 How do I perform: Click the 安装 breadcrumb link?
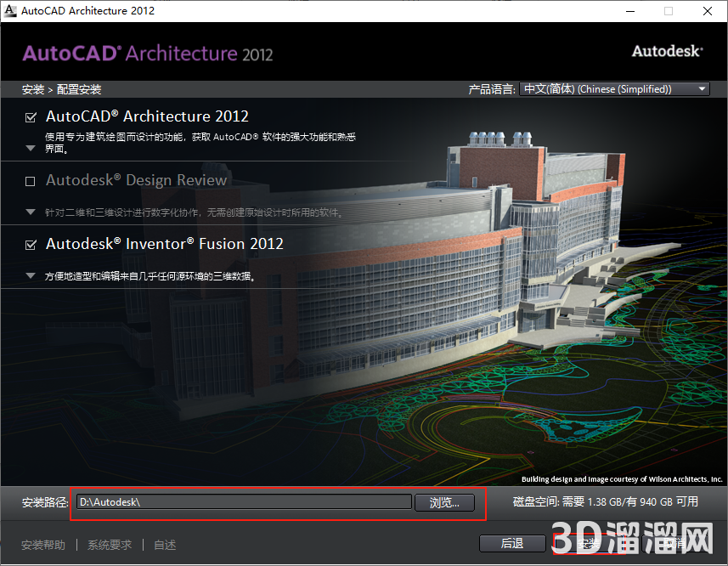coord(32,89)
